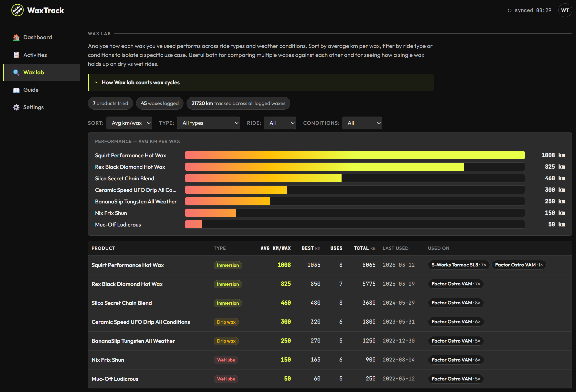Click the Settings gear icon
The height and width of the screenshot is (392, 576).
16,107
